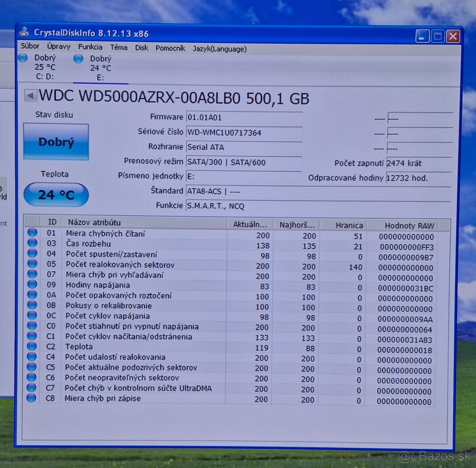The image size is (476, 468).
Task: Click the Dobrý health status button
Action: click(56, 142)
